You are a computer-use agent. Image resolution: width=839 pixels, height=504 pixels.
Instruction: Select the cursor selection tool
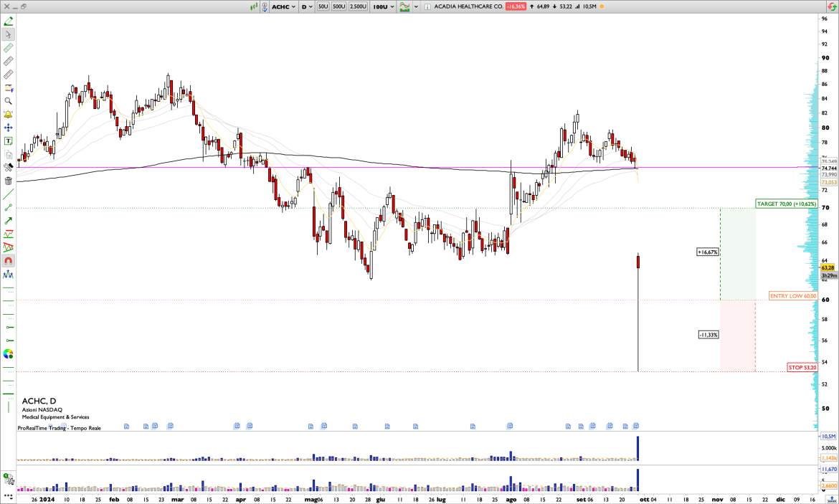(9, 34)
